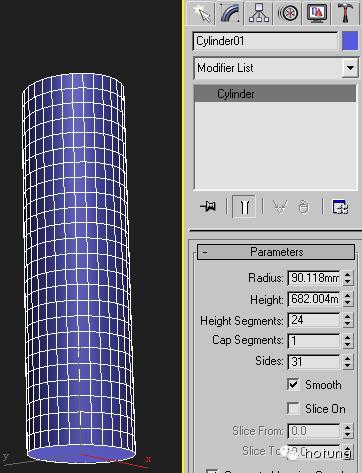
Task: Click Make Unique icon
Action: [280, 207]
